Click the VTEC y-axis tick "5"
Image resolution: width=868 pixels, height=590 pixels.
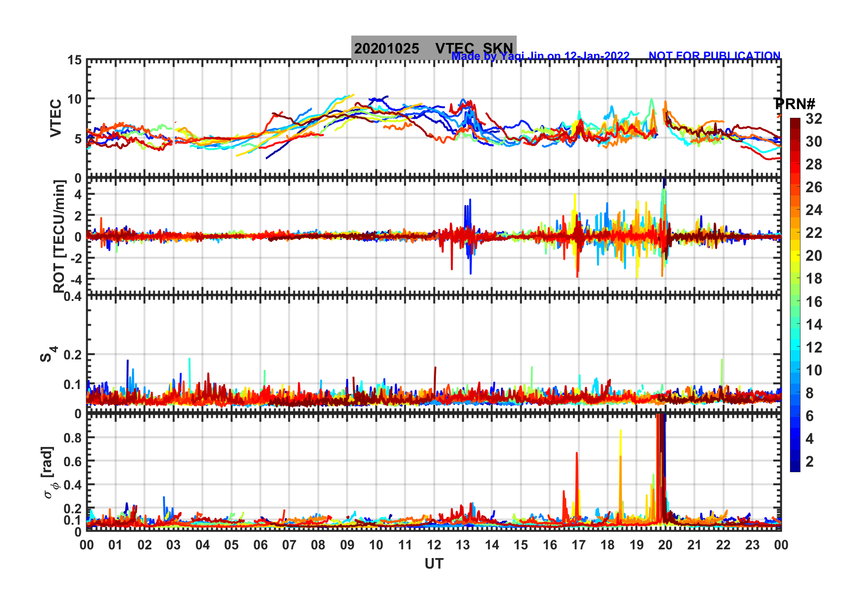pyautogui.click(x=78, y=139)
